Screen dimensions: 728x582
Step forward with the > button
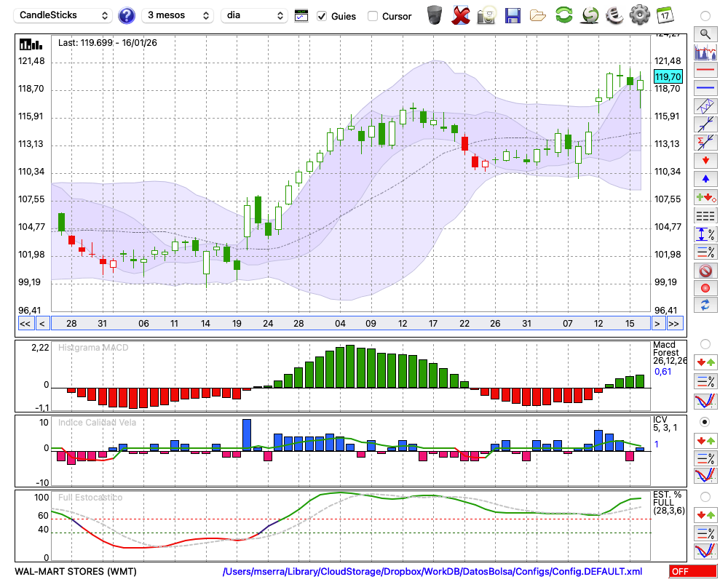click(657, 324)
